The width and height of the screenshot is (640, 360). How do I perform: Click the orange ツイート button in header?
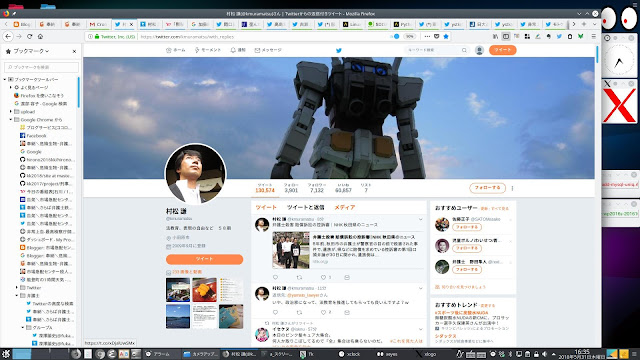[502, 50]
